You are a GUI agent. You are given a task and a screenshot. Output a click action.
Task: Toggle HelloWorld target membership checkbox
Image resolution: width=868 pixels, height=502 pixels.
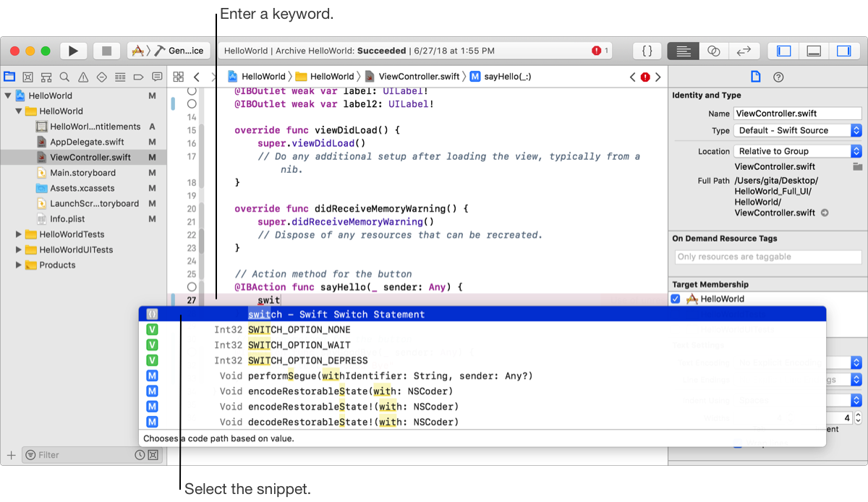(x=676, y=299)
